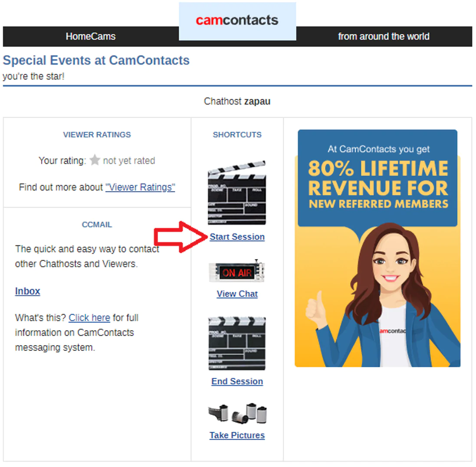Open the View Chat link

point(237,294)
